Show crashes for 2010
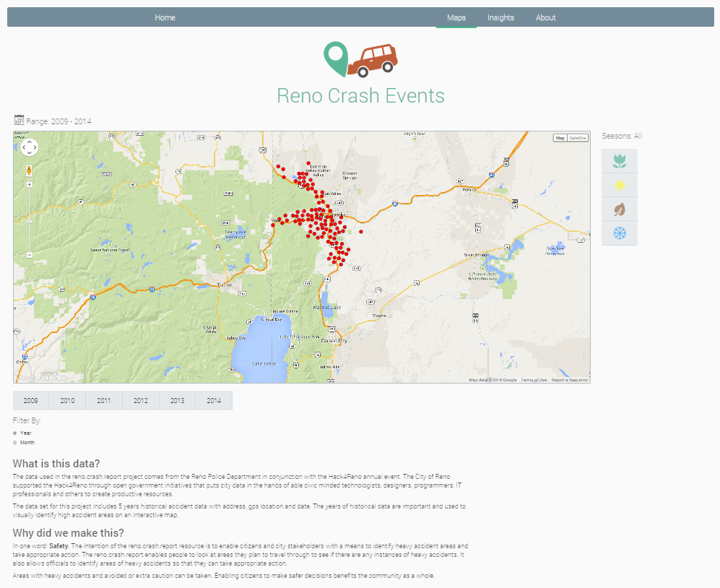This screenshot has width=720, height=588. pyautogui.click(x=67, y=401)
